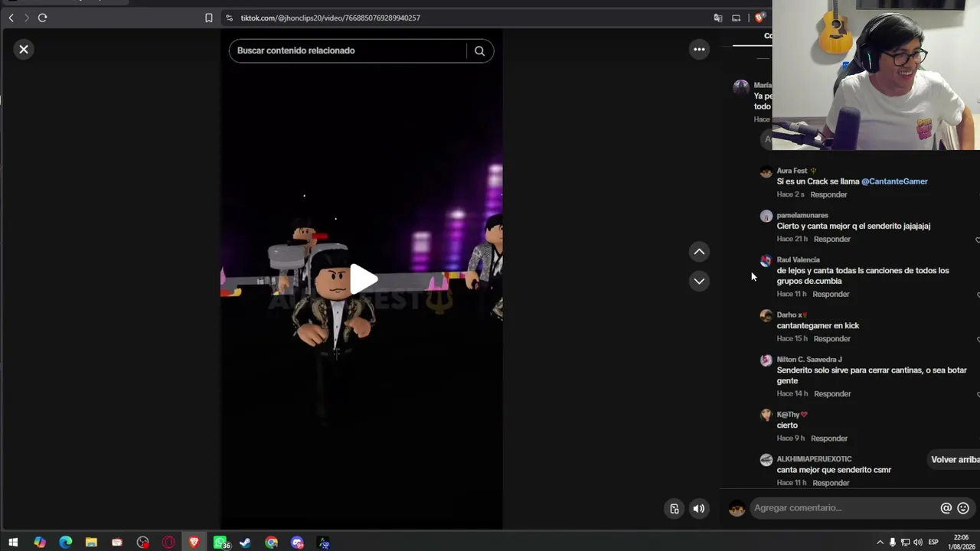Open system volume from the tray

(918, 543)
